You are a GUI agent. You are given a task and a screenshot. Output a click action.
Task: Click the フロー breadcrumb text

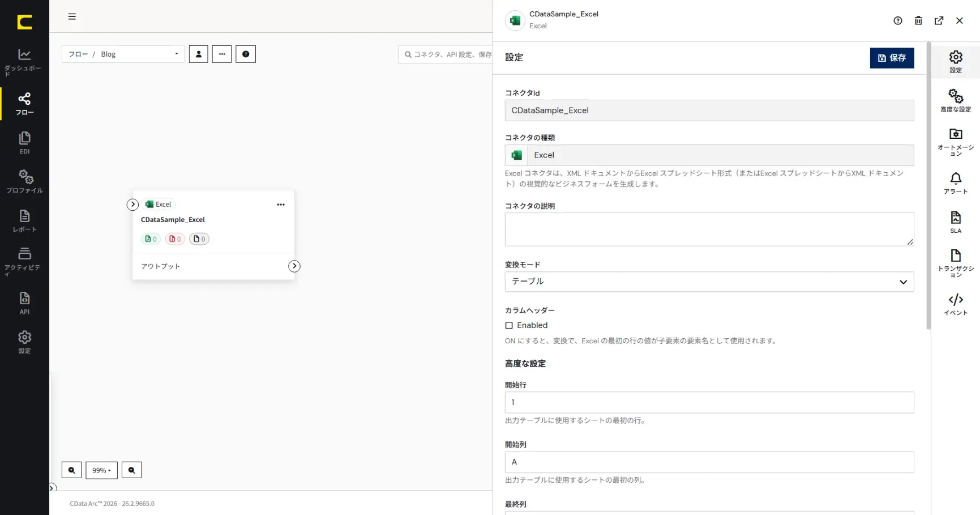[x=78, y=54]
